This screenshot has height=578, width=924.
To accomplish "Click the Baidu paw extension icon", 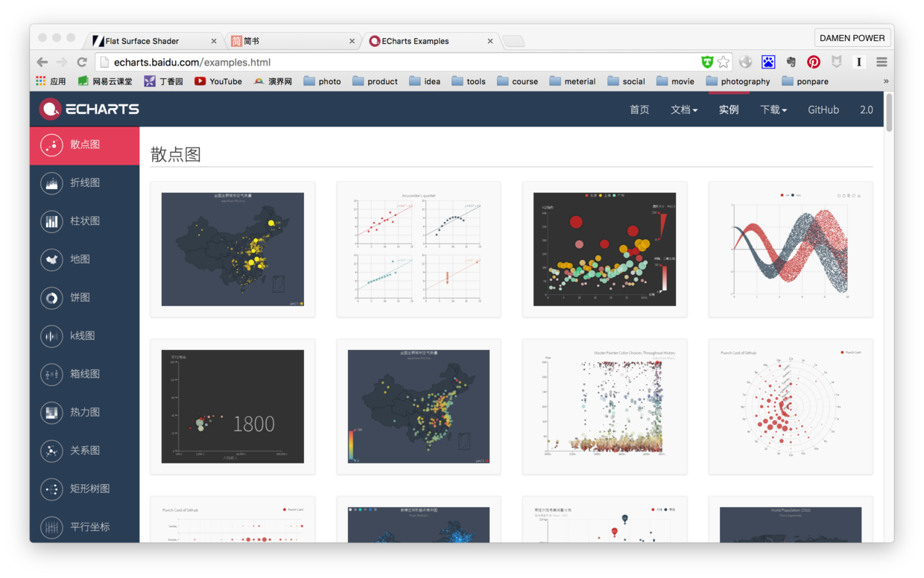I will tap(768, 62).
